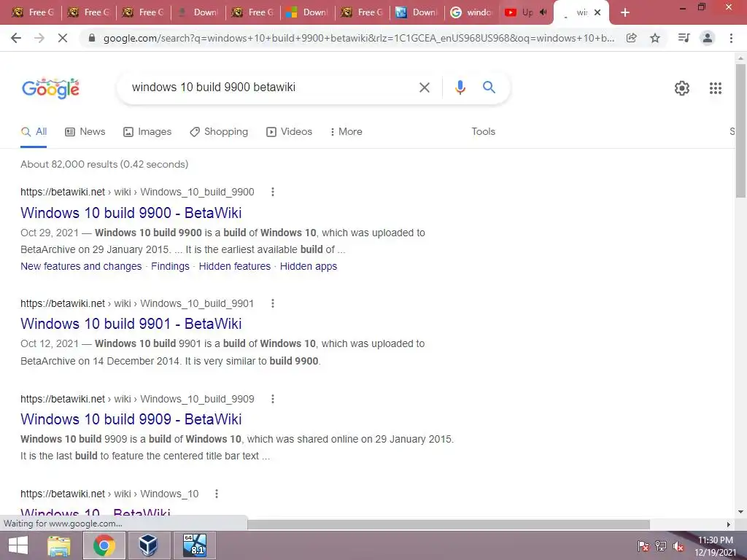
Task: Close the current active tab
Action: (x=597, y=12)
